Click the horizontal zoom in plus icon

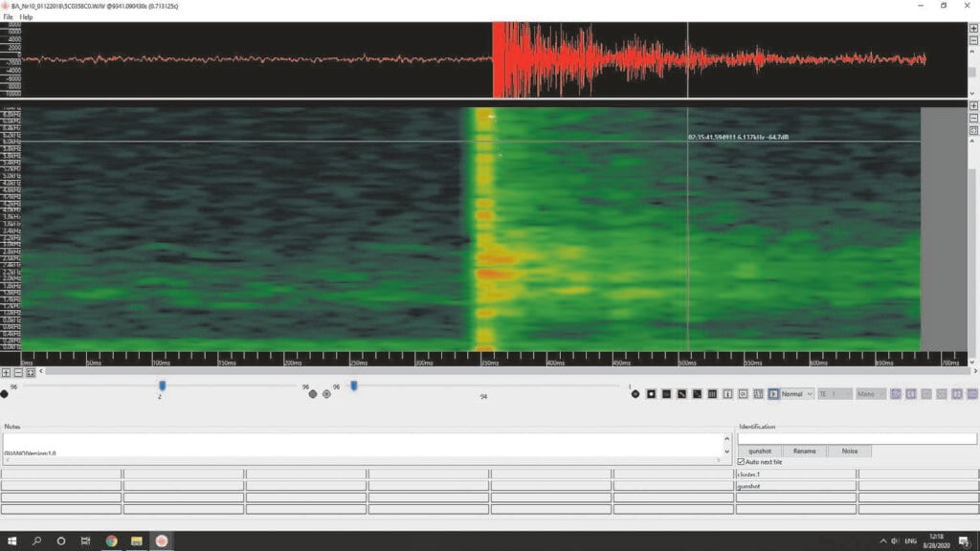6,373
